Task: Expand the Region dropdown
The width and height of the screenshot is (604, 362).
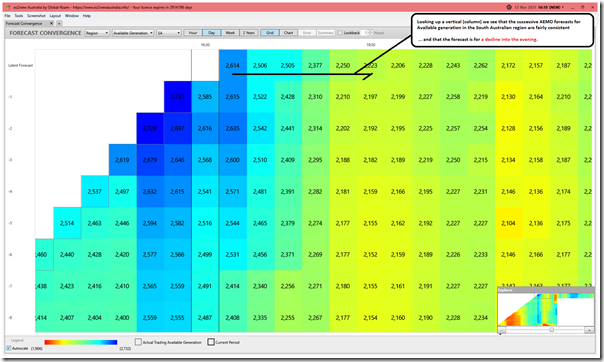Action: pyautogui.click(x=97, y=33)
